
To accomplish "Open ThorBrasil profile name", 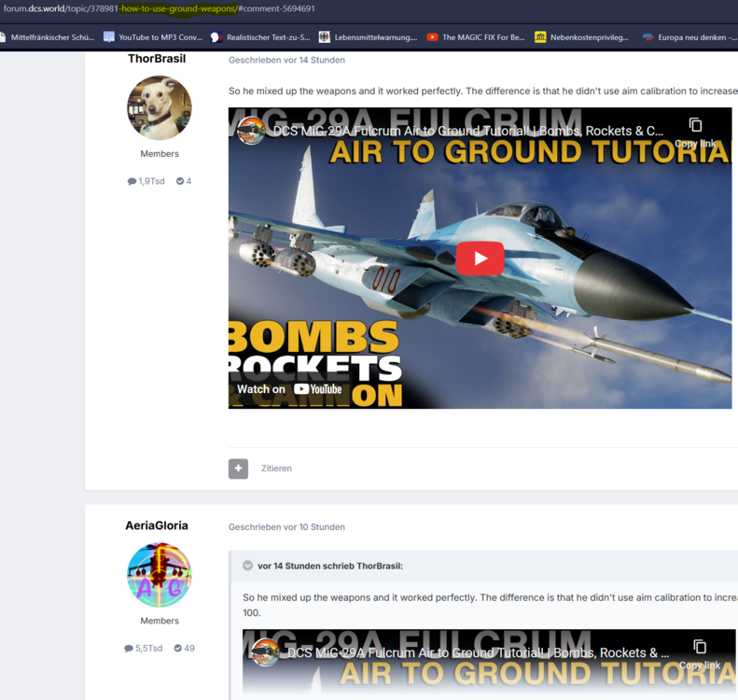I will (x=157, y=59).
